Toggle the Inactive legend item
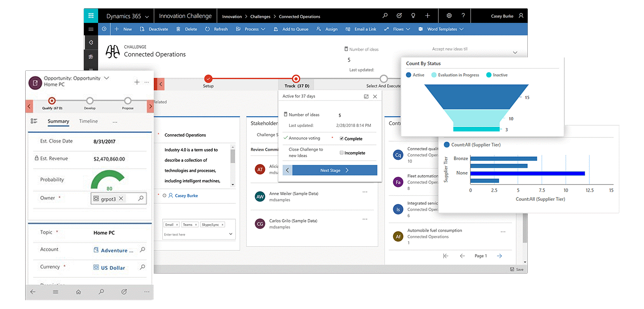This screenshot has height=309, width=644. (497, 75)
